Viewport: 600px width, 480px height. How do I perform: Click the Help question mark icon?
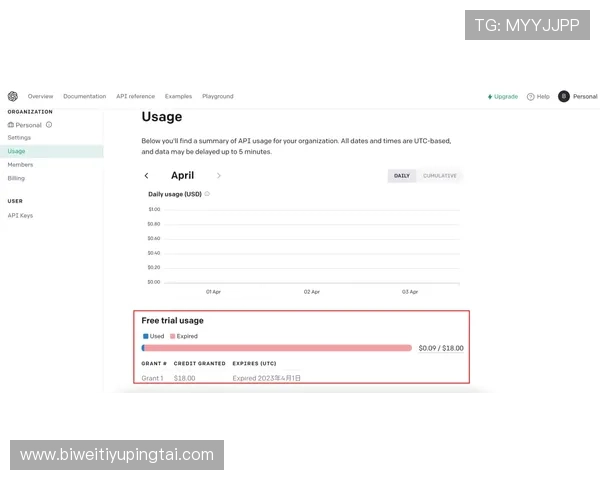click(530, 97)
